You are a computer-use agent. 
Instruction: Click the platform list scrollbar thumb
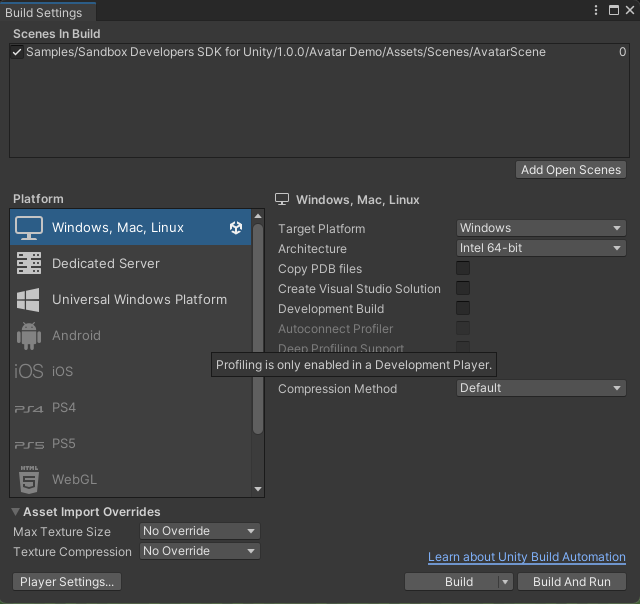(x=258, y=329)
